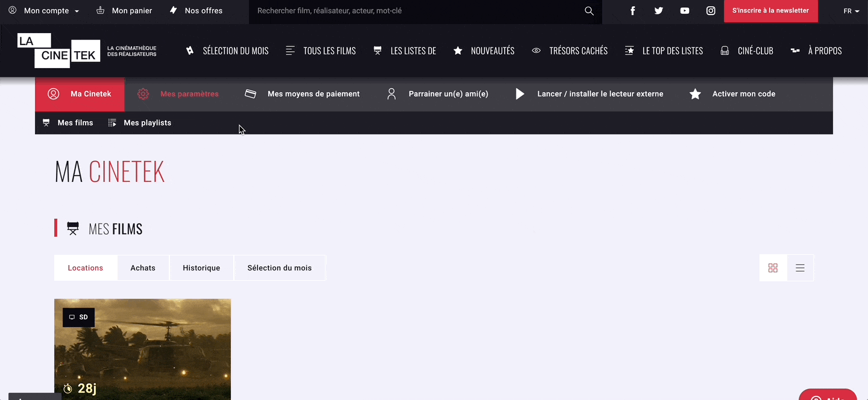Open the FR language selector
This screenshot has height=400, width=868.
(852, 10)
